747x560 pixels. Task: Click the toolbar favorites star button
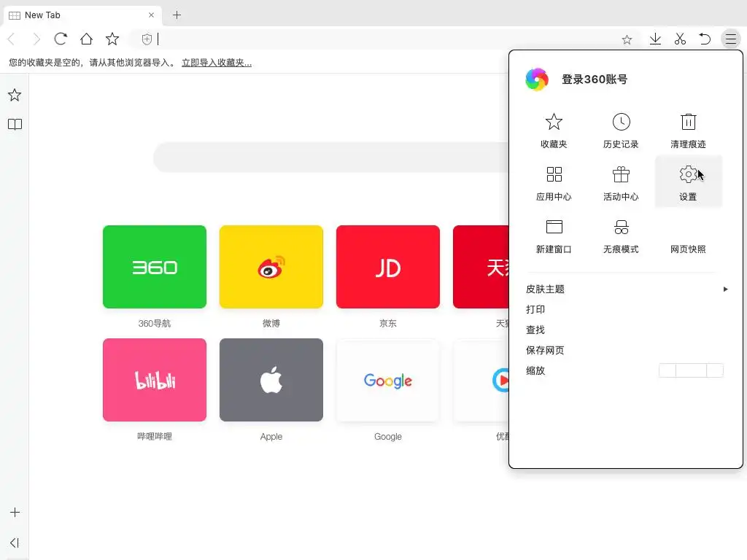[112, 39]
